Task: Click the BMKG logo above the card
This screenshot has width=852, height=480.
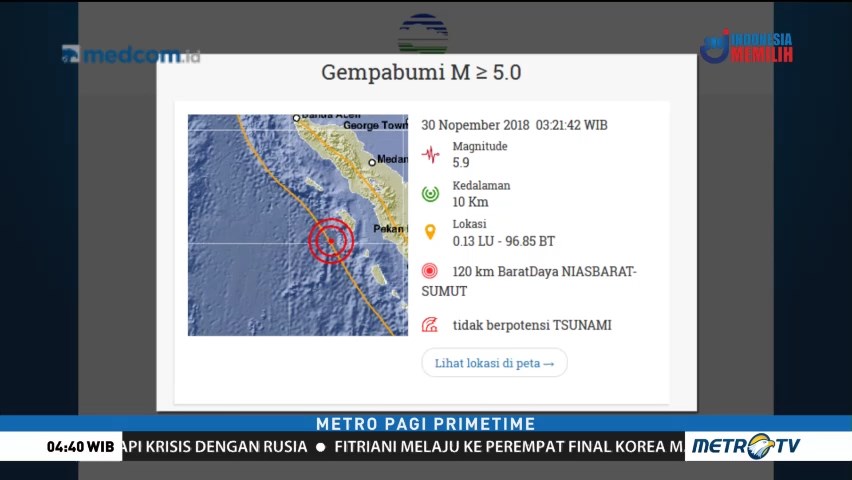Action: pyautogui.click(x=423, y=34)
